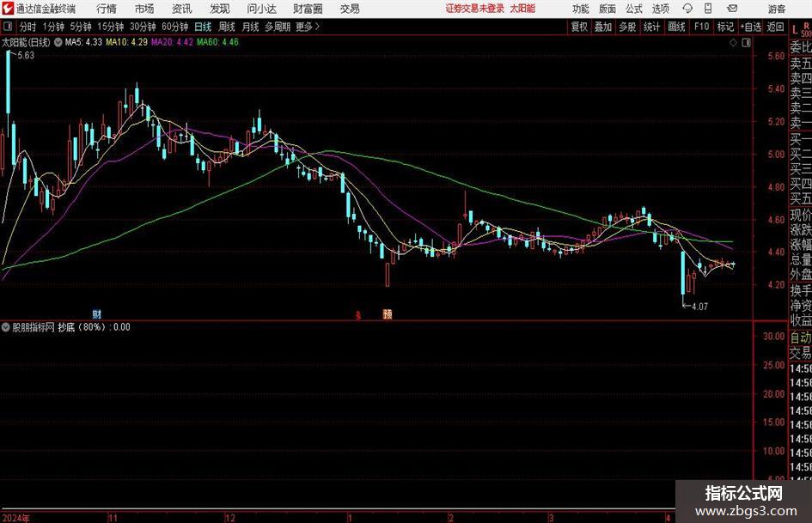
Task: Open the 市场 menu
Action: click(144, 9)
